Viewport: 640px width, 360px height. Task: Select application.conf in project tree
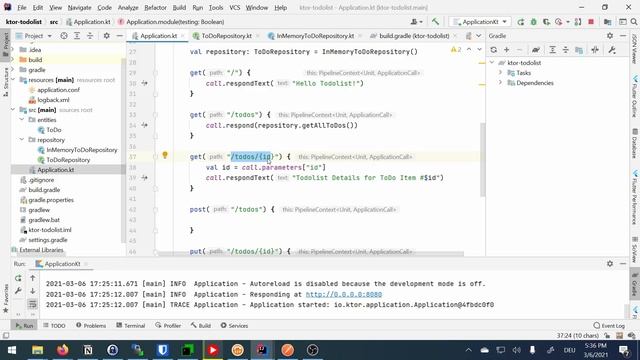pyautogui.click(x=58, y=90)
